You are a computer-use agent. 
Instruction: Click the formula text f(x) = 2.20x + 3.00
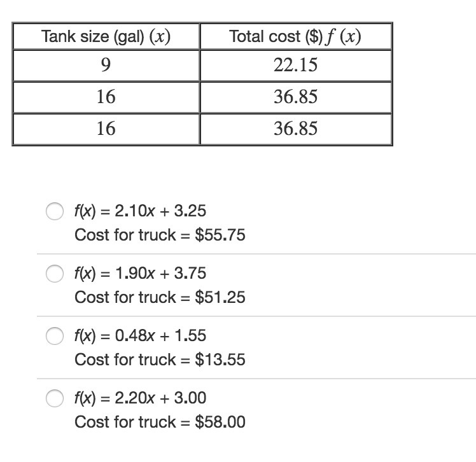click(x=140, y=398)
